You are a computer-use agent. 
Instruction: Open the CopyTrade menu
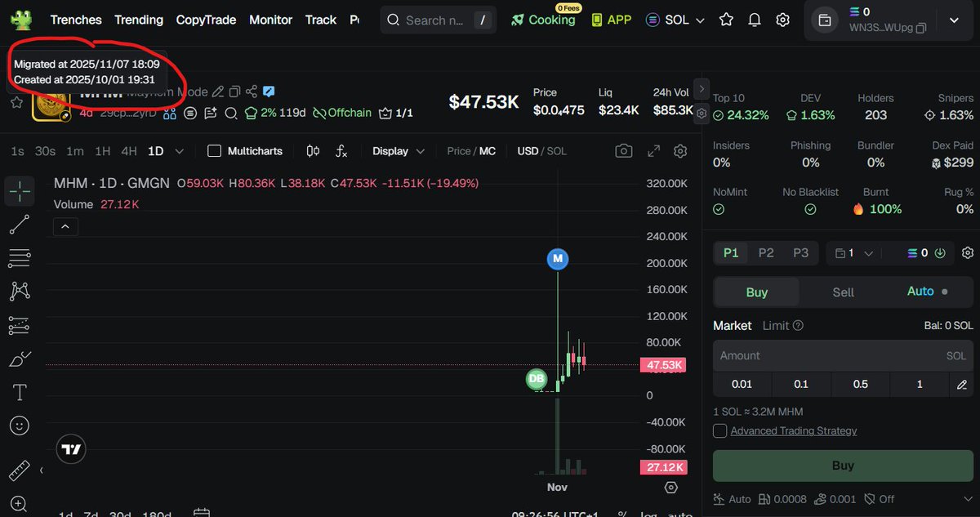click(x=206, y=20)
